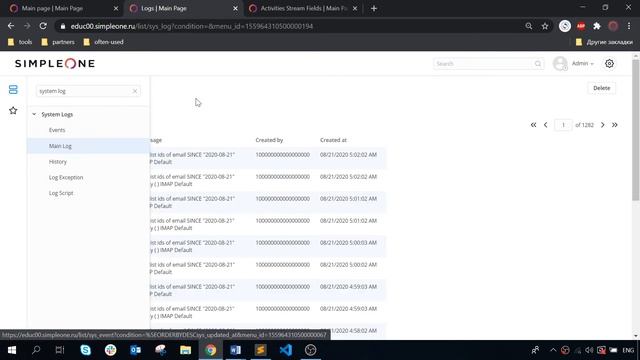Open the Chrome extensions puzzle icon

(597, 26)
